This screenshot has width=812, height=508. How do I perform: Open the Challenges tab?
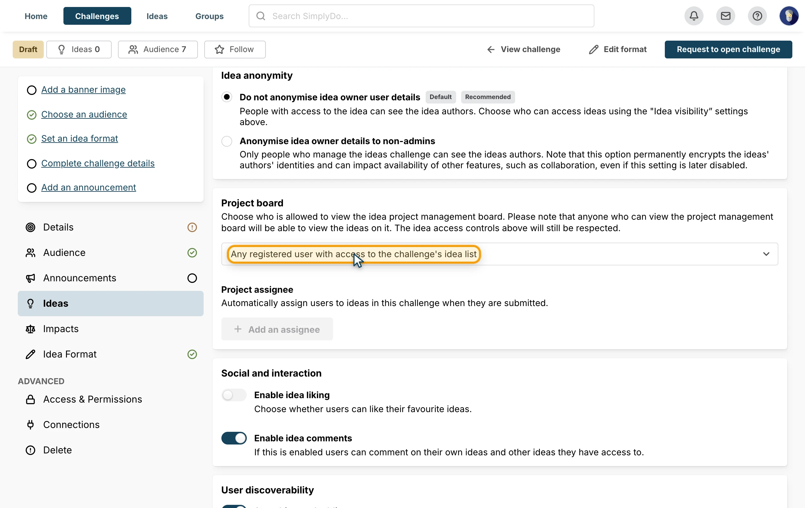pyautogui.click(x=97, y=16)
